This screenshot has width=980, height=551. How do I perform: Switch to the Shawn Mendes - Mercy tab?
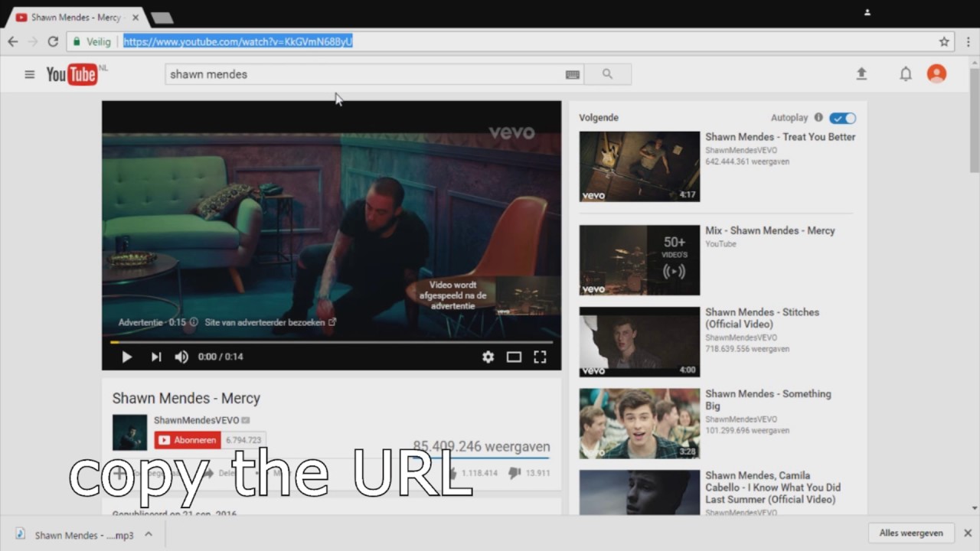coord(75,17)
